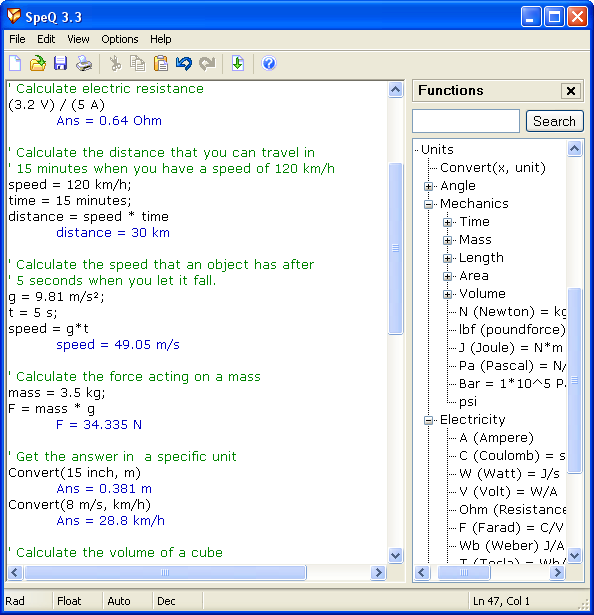The height and width of the screenshot is (615, 594).
Task: Save the sheet using the floppy disk icon
Action: tap(60, 64)
